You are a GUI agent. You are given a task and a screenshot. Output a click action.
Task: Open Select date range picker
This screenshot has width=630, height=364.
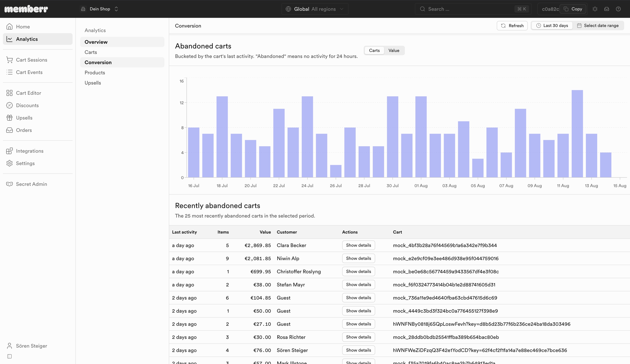tap(598, 26)
